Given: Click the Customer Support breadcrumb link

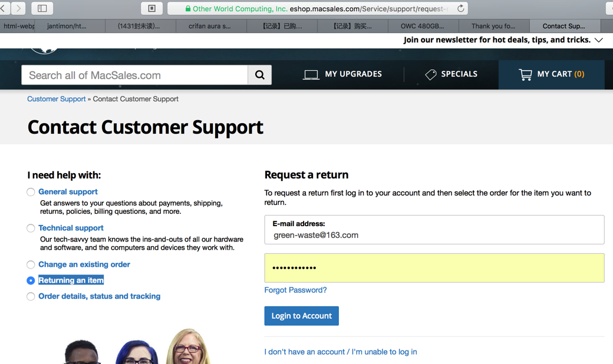Looking at the screenshot, I should click(57, 99).
